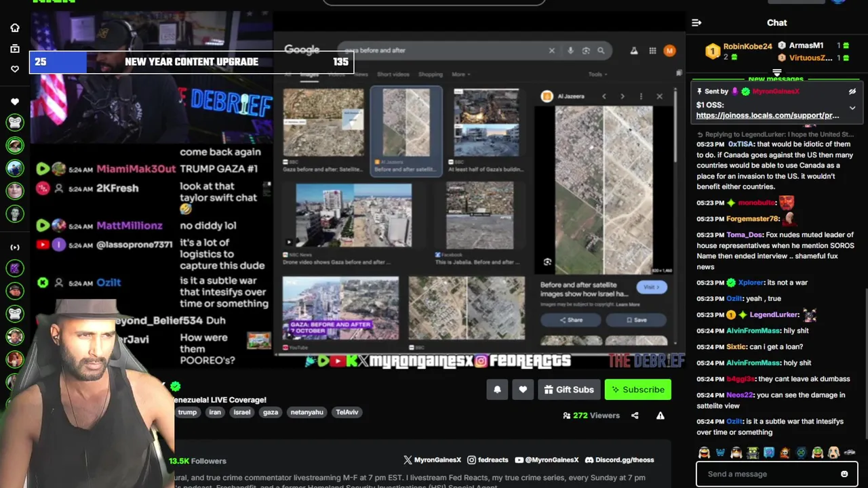
Task: Select the flaming skull emote in quick row
Action: (785, 452)
